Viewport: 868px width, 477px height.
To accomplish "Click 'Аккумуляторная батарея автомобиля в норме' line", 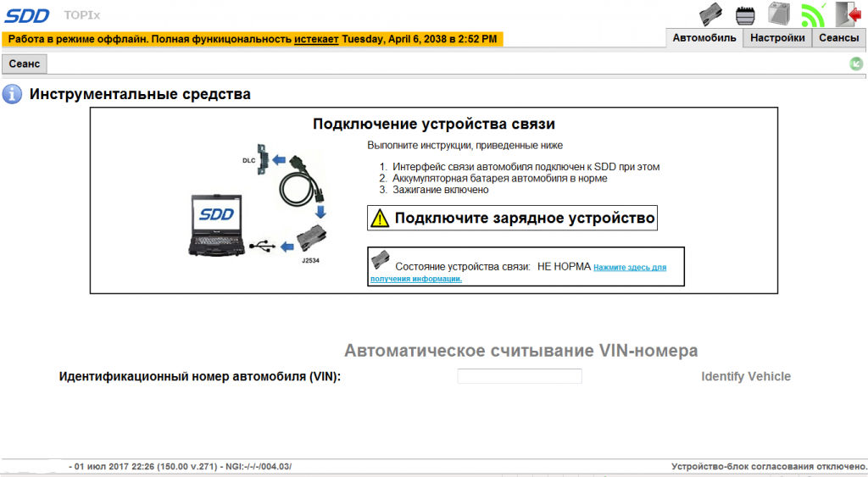I will click(500, 178).
